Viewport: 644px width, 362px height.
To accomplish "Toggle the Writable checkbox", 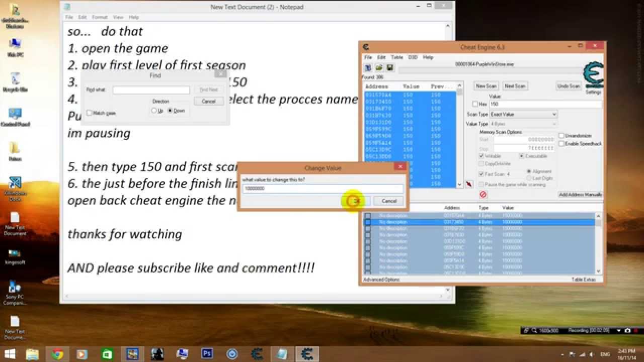I will tap(482, 156).
